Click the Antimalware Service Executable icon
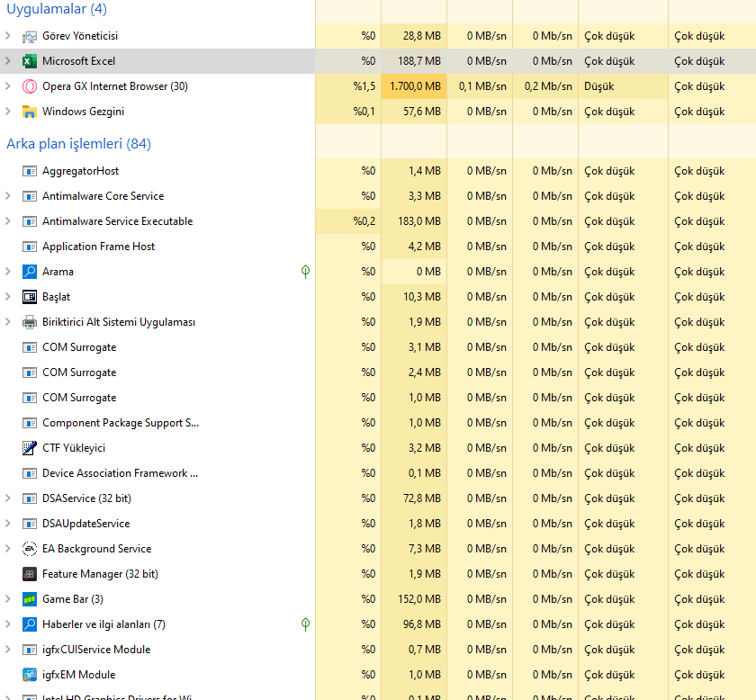Viewport: 756px width, 700px height. [30, 221]
